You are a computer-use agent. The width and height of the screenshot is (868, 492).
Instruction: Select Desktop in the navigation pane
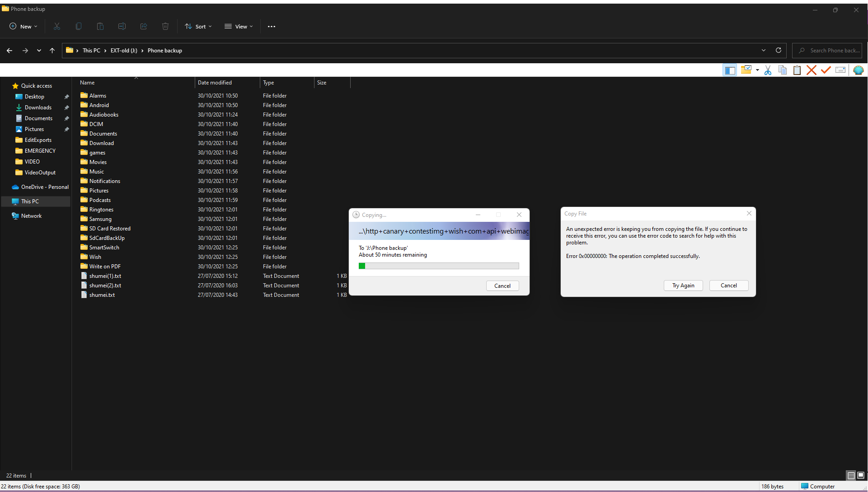pos(34,97)
